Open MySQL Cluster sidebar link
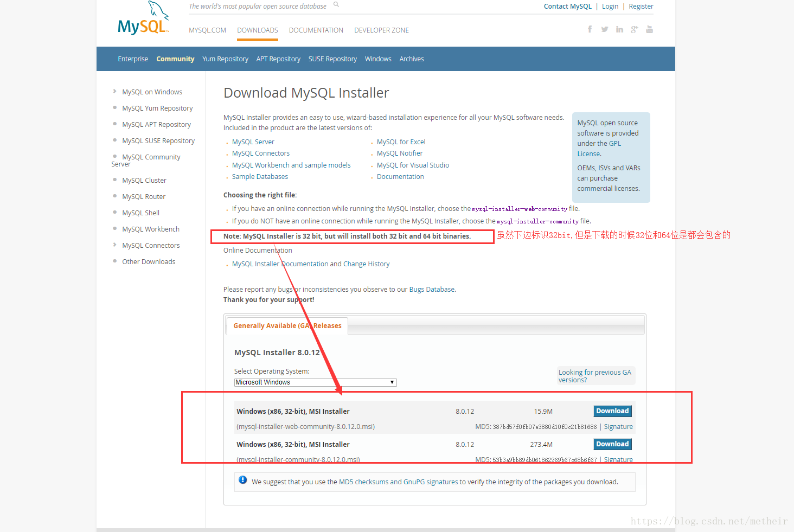Screen dimensions: 794x532 pyautogui.click(x=144, y=181)
